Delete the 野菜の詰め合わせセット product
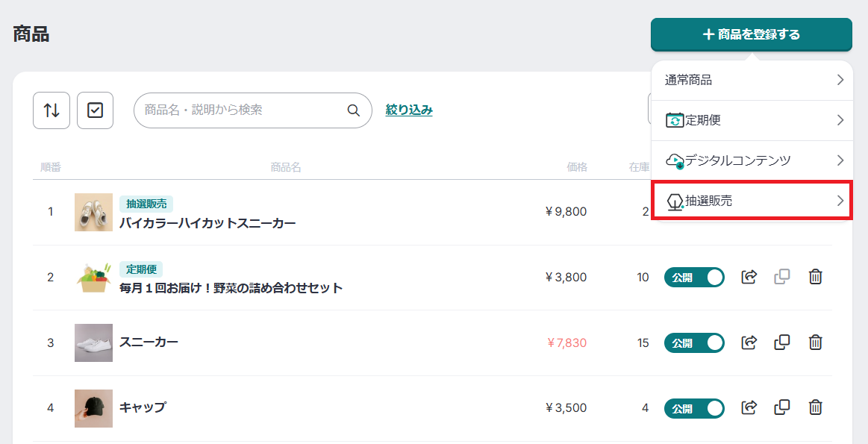 815,277
